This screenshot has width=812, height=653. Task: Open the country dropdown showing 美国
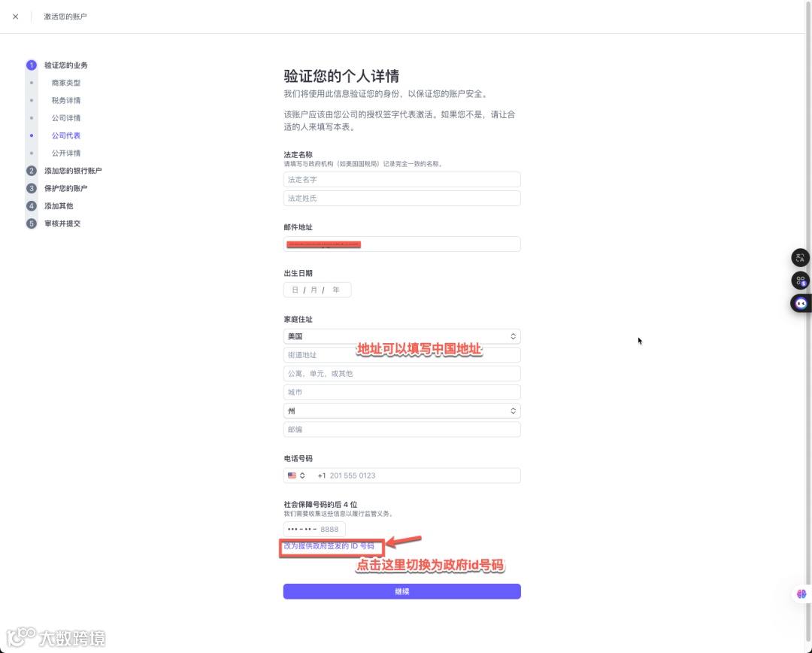click(401, 336)
